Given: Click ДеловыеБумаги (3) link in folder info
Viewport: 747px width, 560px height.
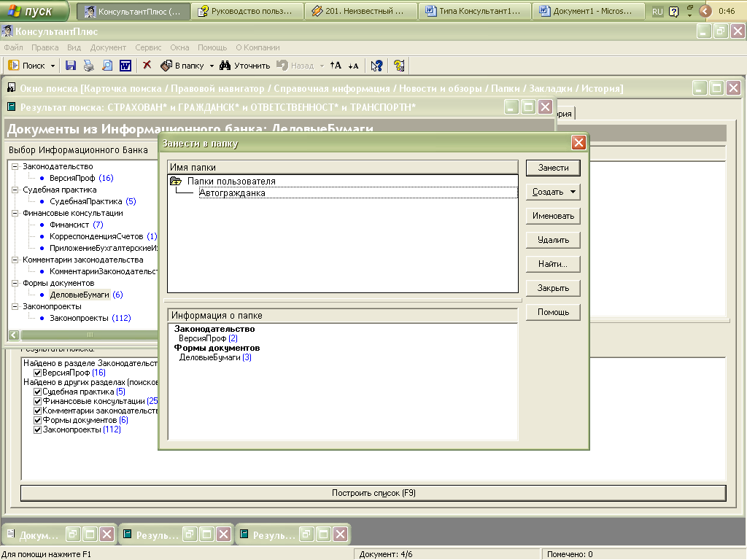Looking at the screenshot, I should [215, 357].
